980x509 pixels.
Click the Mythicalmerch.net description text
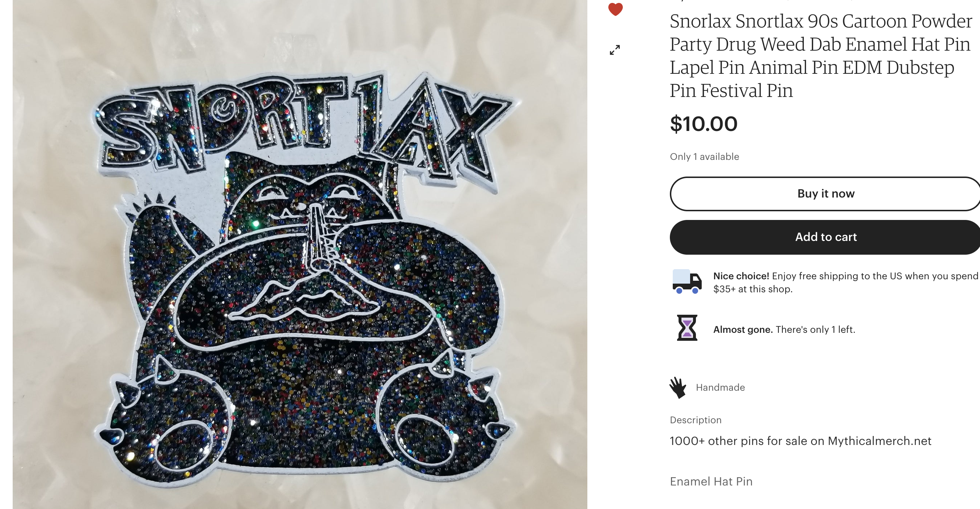point(801,441)
